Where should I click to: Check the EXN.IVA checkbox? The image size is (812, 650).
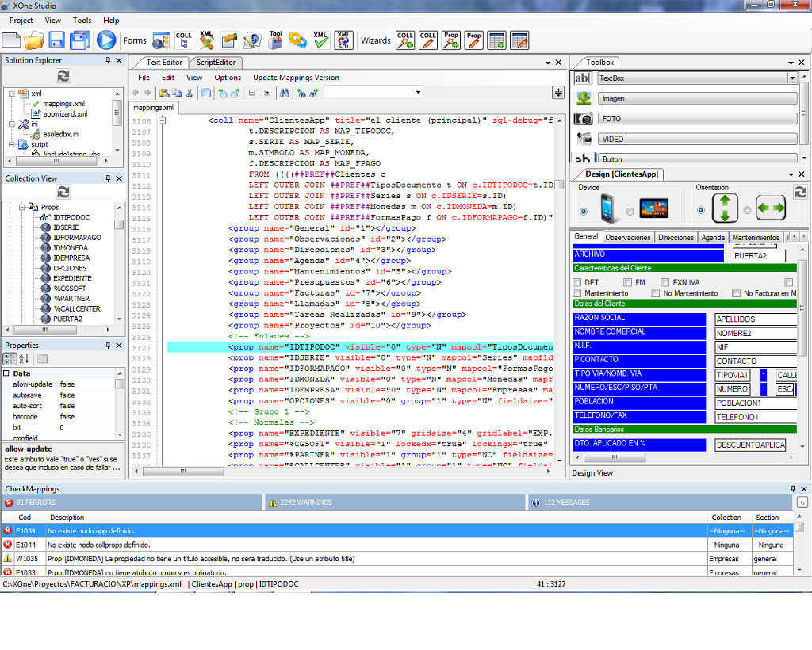click(x=665, y=282)
